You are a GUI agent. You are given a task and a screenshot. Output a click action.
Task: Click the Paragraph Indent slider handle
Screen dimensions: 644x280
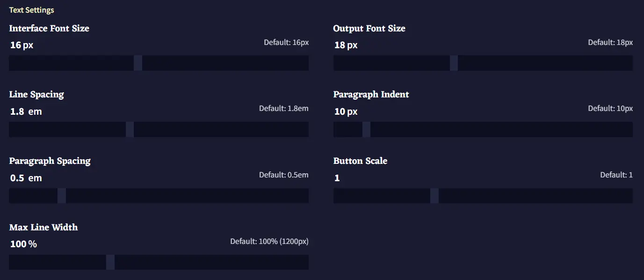366,130
